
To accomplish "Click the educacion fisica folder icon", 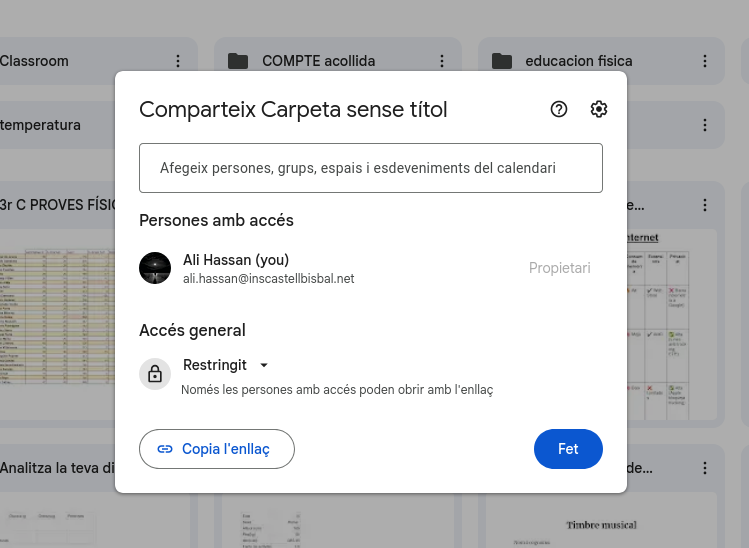I will (x=501, y=61).
